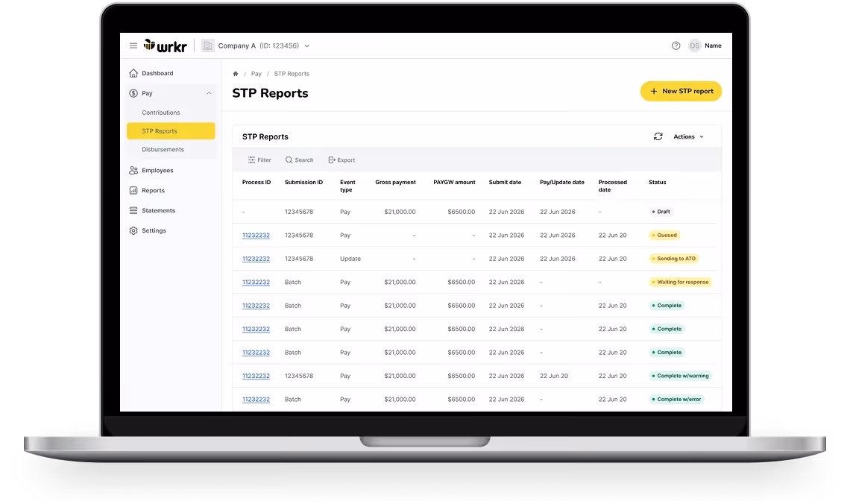The image size is (850, 504).
Task: Click the home breadcrumb icon
Action: click(236, 74)
